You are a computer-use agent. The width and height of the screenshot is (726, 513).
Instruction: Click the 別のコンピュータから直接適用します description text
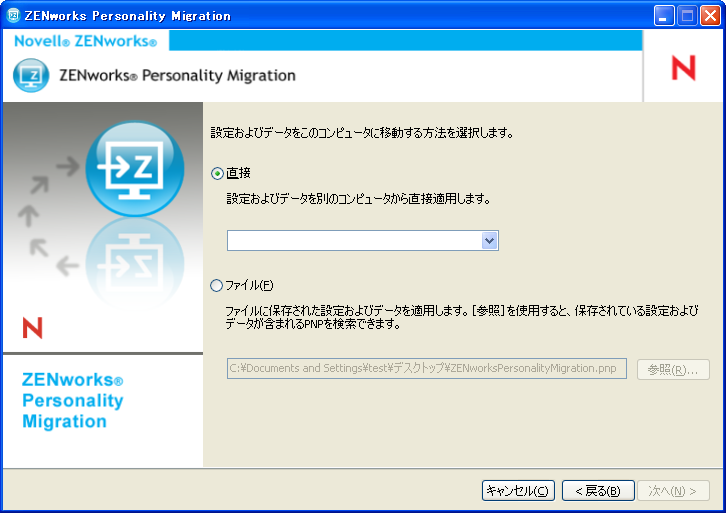click(358, 199)
